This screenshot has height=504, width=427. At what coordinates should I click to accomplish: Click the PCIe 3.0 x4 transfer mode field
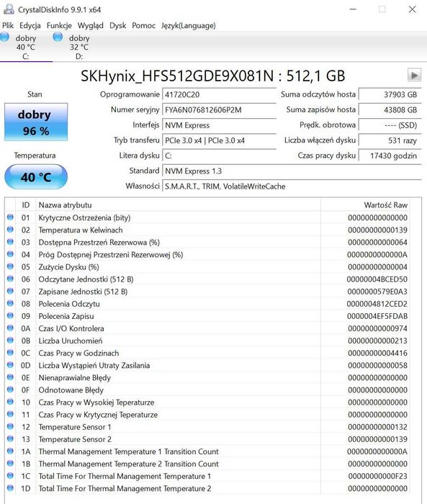pos(220,140)
